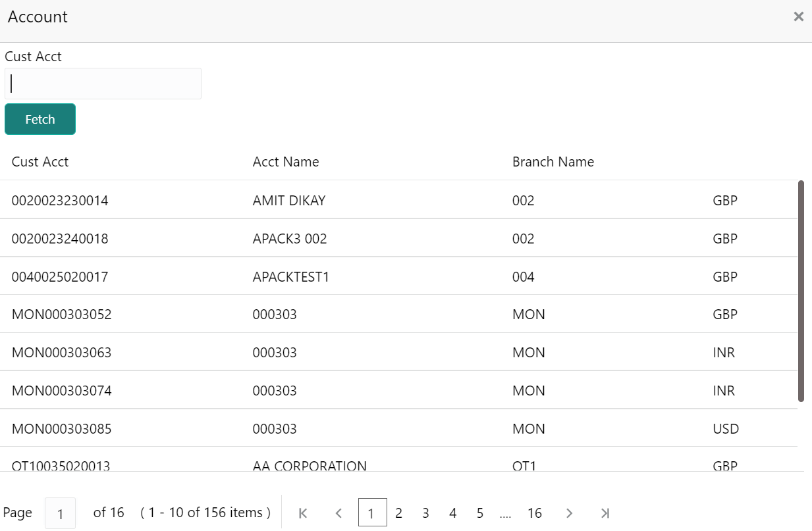Close the Account dialog

798,16
